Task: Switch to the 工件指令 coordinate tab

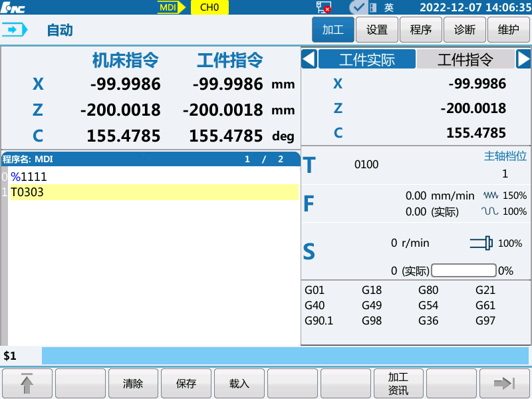Action: (465, 59)
